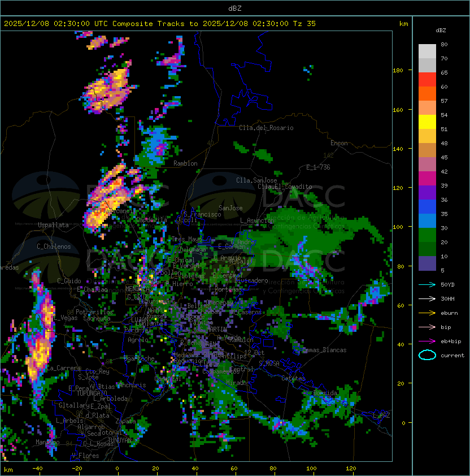Select the magenta swatch in dBZ scale
The height and width of the screenshot is (476, 470).
(427, 178)
